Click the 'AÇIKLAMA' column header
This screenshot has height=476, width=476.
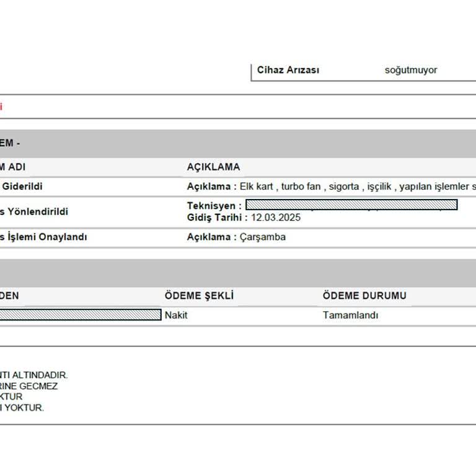[x=213, y=167]
